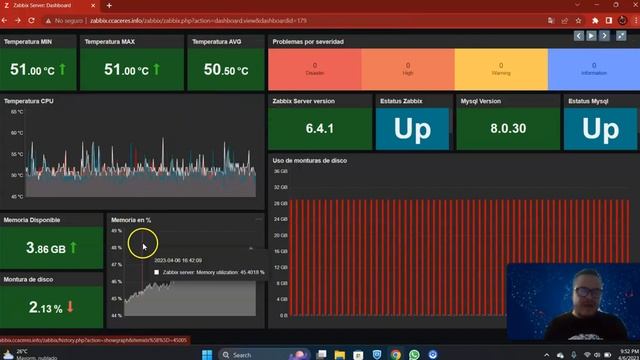This screenshot has width=640, height=360.
Task: Open the taskbar clock and date
Action: [629, 354]
